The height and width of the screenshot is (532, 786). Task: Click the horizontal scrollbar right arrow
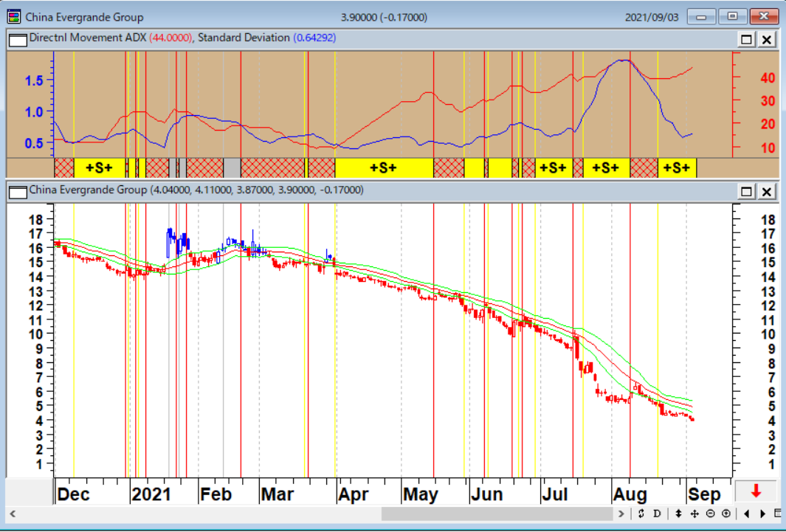(621, 514)
